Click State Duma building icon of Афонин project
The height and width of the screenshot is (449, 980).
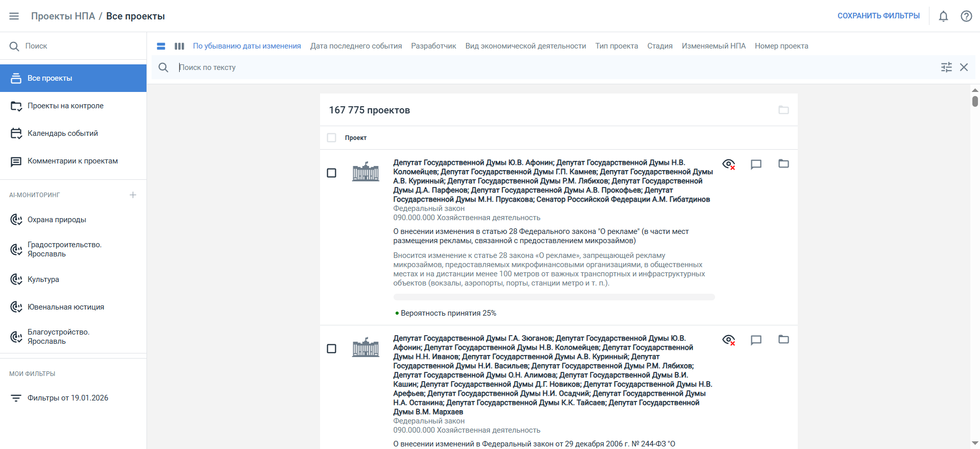point(365,172)
